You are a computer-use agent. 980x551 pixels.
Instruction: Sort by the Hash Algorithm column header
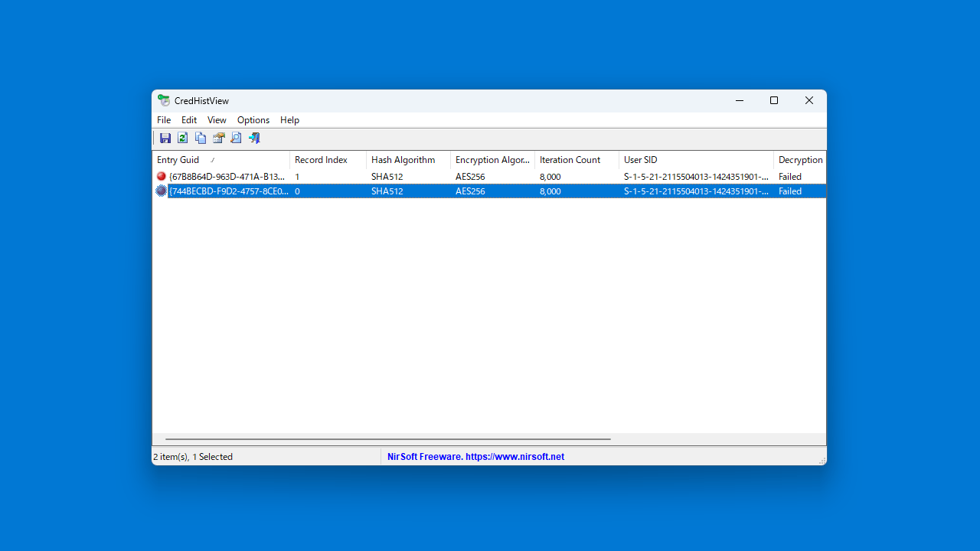(x=408, y=160)
